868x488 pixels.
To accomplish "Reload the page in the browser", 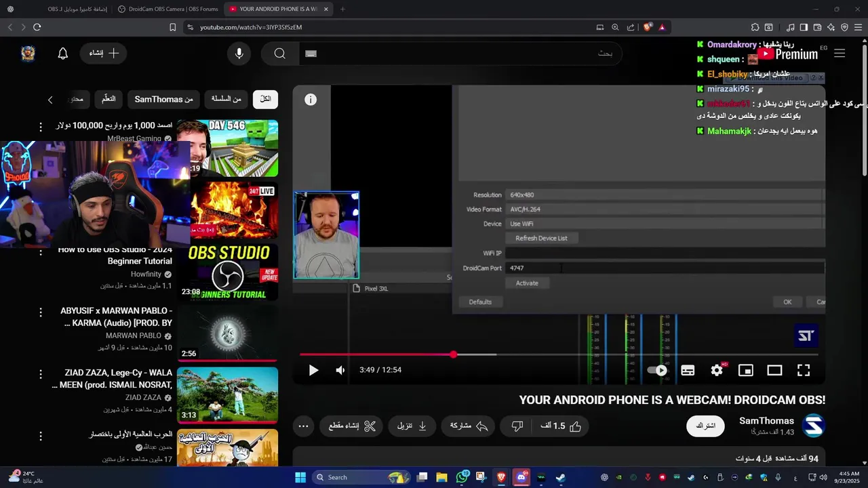I will pos(37,27).
